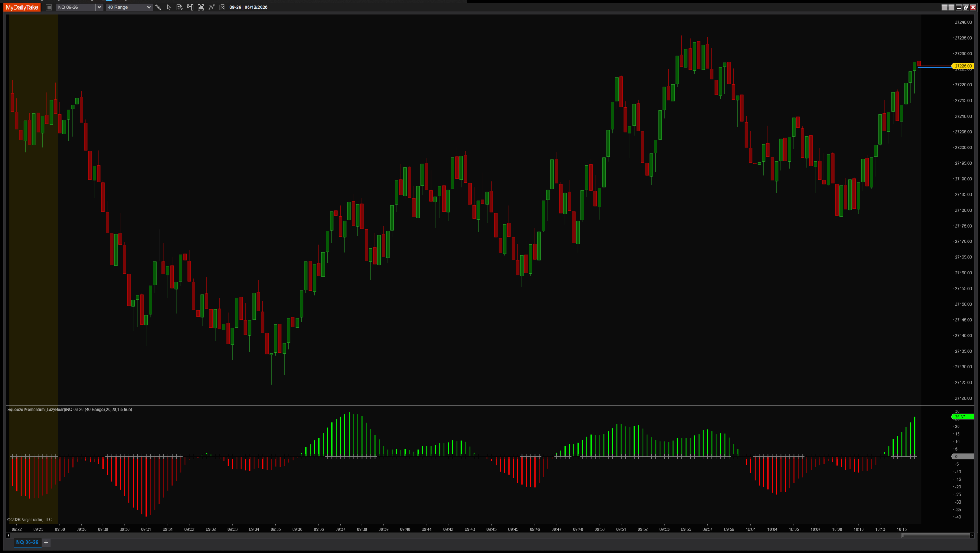Open the Indicators line-graph icon
Screen dimensions: 980x553
click(x=211, y=7)
